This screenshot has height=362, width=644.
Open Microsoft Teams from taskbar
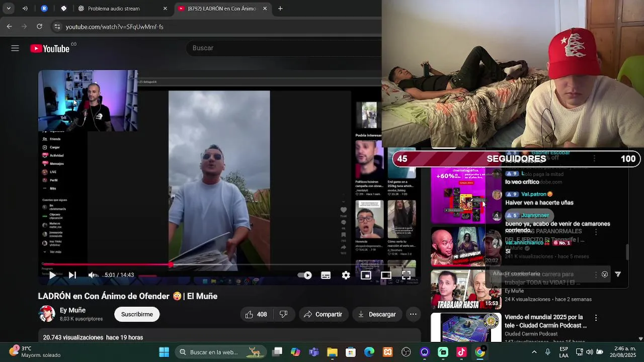pos(314,352)
